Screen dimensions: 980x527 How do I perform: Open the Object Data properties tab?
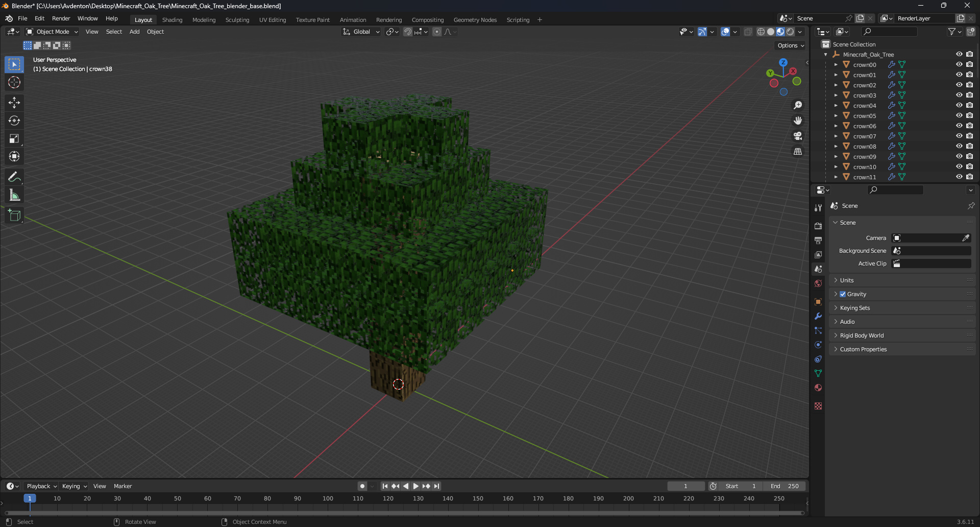[818, 373]
